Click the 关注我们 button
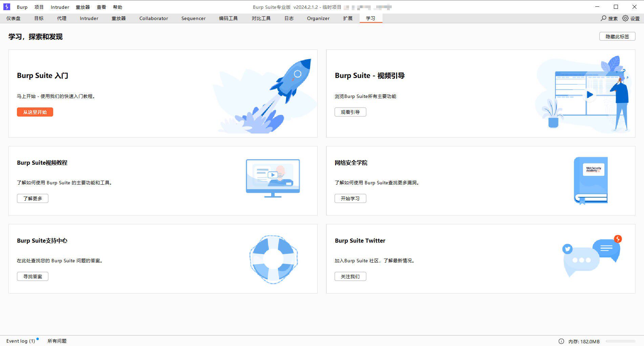Viewport: 644px width, 346px height. 350,277
